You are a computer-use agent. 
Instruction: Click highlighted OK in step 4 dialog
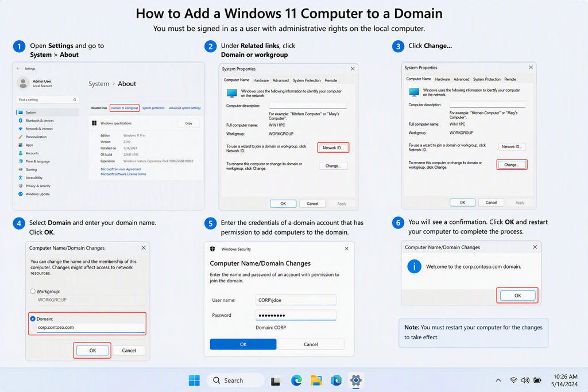[x=92, y=351]
